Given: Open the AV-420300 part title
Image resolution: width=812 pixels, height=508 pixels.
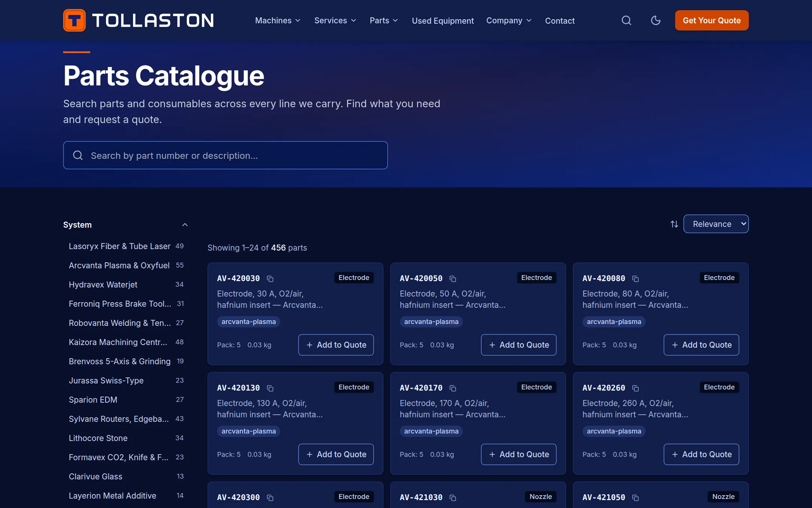Looking at the screenshot, I should coord(238,497).
